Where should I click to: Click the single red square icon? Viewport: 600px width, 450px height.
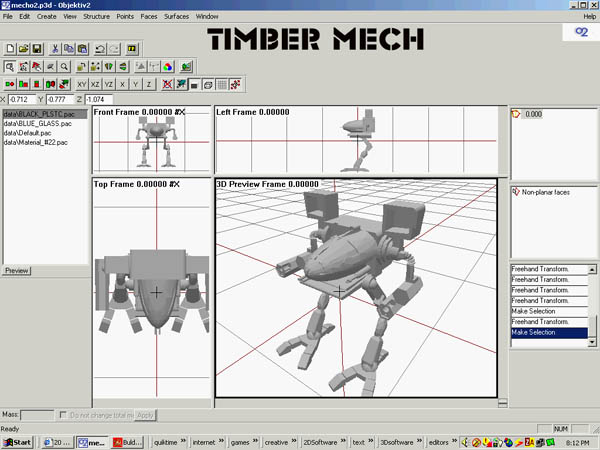[x=37, y=84]
